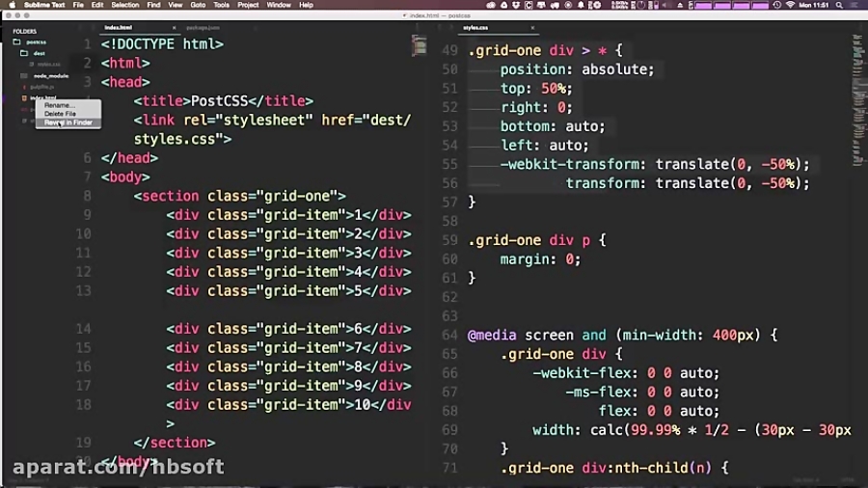Image resolution: width=868 pixels, height=488 pixels.
Task: Close the index.html tab
Action: (x=174, y=28)
